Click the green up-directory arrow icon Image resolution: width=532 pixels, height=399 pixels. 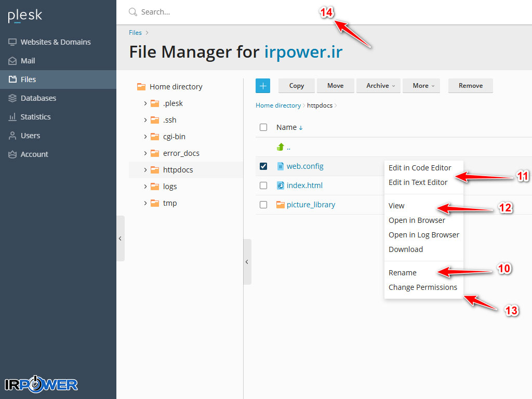click(x=281, y=147)
